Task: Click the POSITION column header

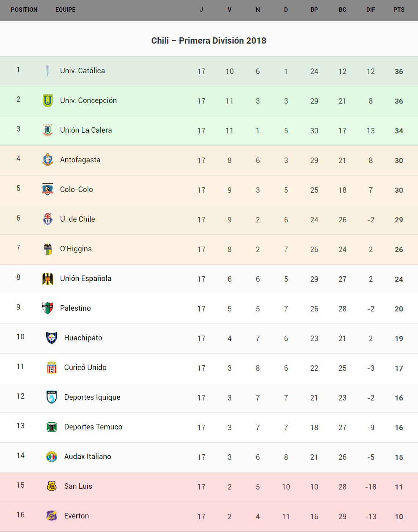Action: [x=24, y=10]
